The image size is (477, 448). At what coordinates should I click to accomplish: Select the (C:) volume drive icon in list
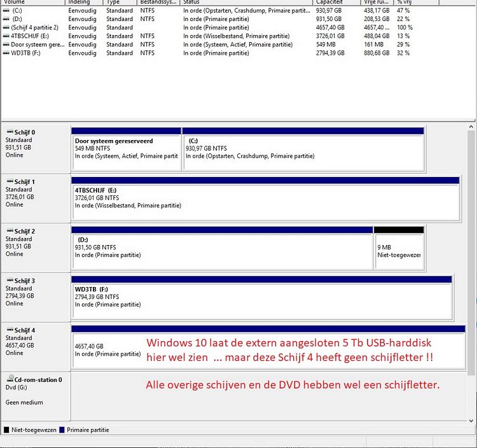pyautogui.click(x=6, y=11)
